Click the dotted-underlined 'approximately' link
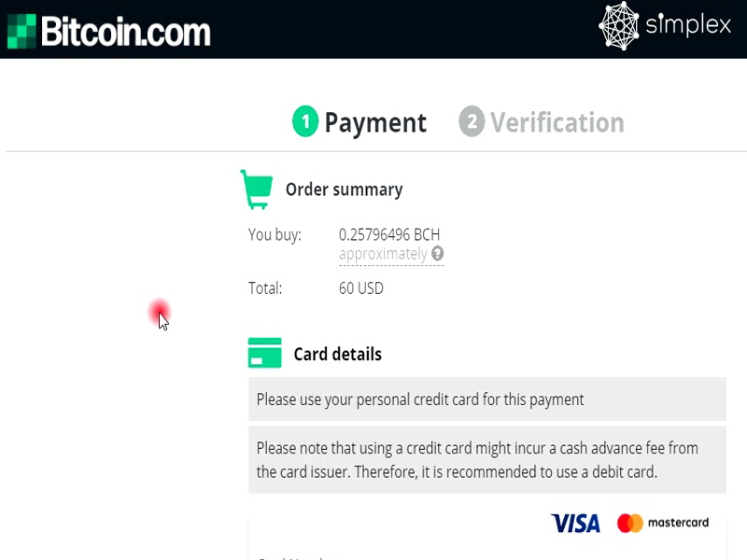 point(383,254)
